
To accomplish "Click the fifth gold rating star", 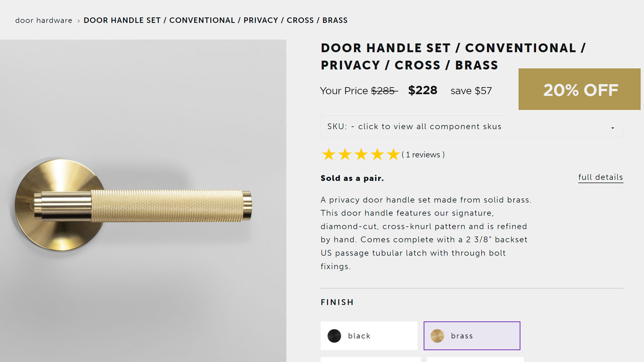I will 393,155.
